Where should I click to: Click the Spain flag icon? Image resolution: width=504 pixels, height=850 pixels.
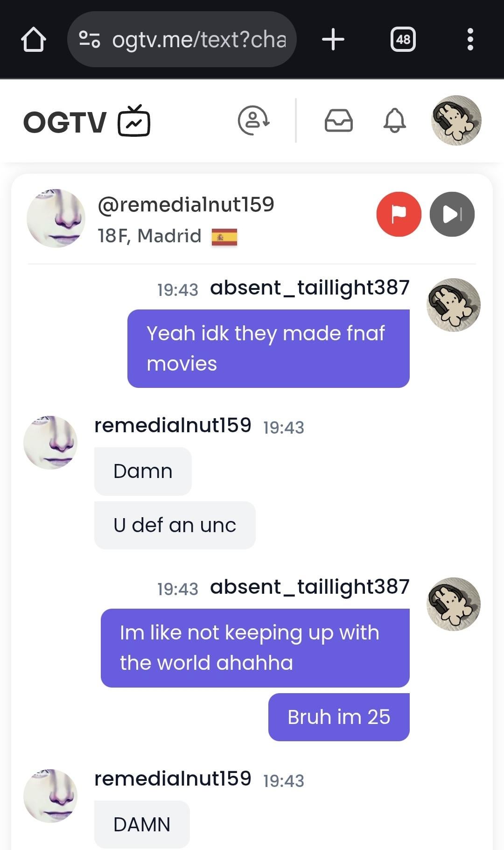[x=224, y=237]
